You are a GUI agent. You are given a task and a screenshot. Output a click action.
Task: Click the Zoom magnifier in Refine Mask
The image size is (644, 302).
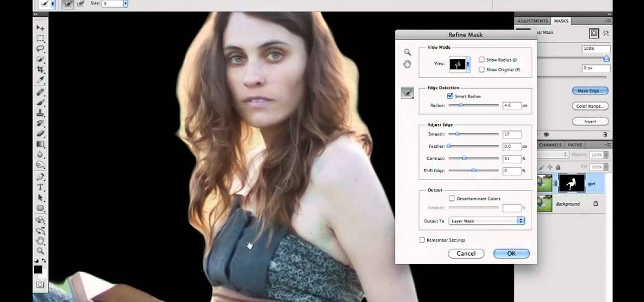click(407, 52)
